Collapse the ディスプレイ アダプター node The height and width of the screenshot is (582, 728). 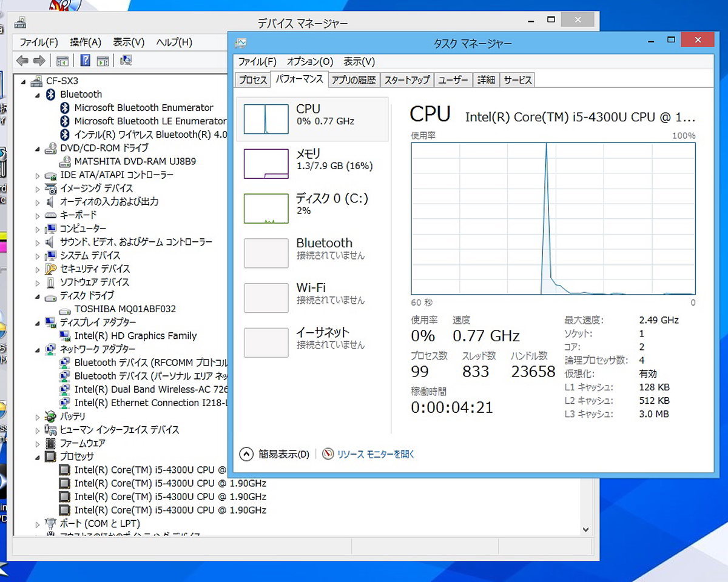[x=38, y=323]
